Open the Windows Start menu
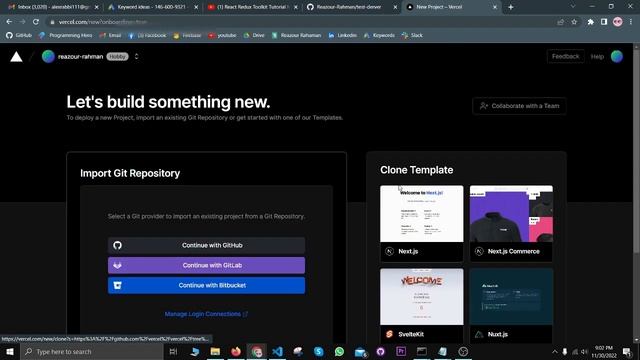Screen dimensions: 640x360 [10, 351]
